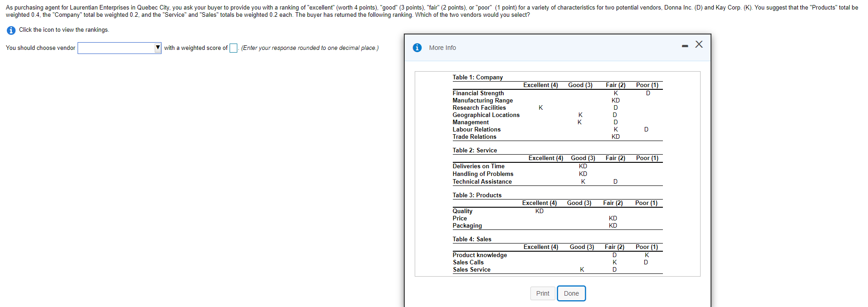Click the 'Financial Strength' row label
Image resolution: width=868 pixels, height=307 pixels.
[478, 93]
